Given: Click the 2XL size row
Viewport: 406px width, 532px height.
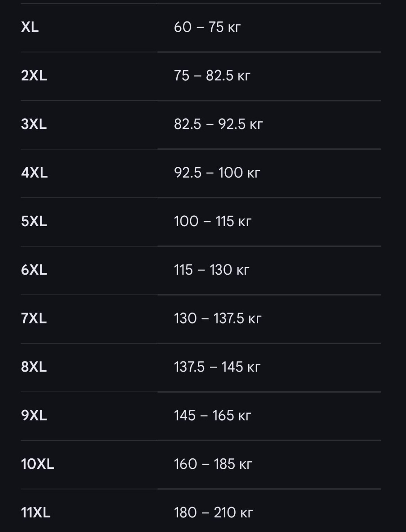Looking at the screenshot, I should [x=201, y=76].
